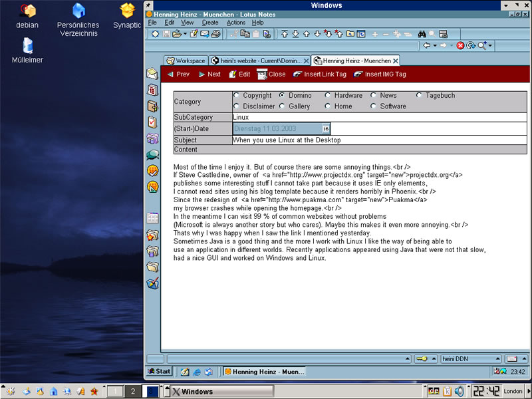This screenshot has height=399, width=532.
Task: Click the Windows Start button
Action: tap(159, 372)
